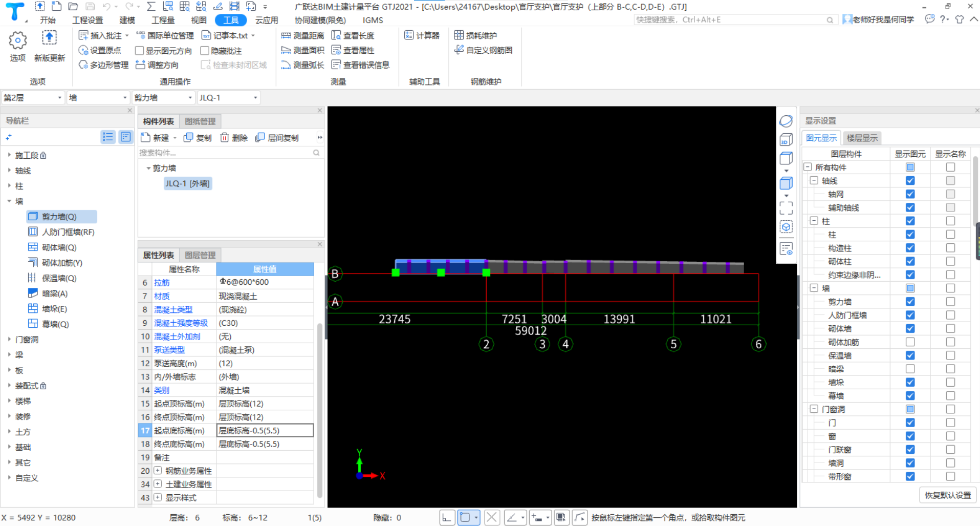
Task: Open 多边形管理 polygon manager
Action: click(103, 65)
